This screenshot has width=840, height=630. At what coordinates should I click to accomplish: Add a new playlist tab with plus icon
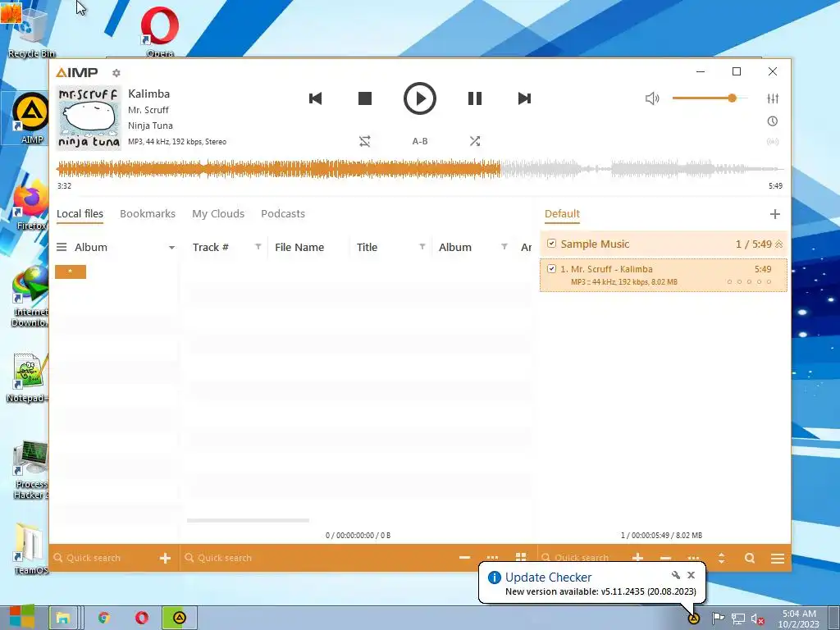774,214
